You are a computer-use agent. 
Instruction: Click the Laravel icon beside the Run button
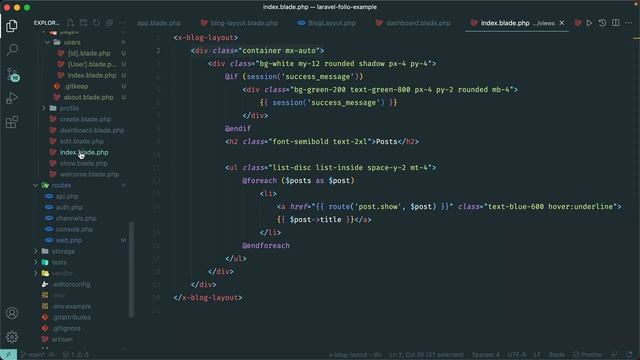click(578, 23)
